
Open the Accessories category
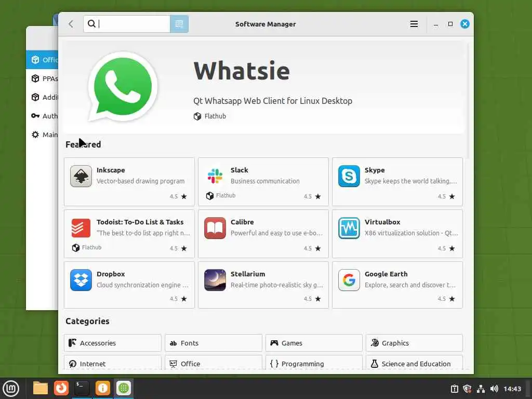[x=113, y=343]
